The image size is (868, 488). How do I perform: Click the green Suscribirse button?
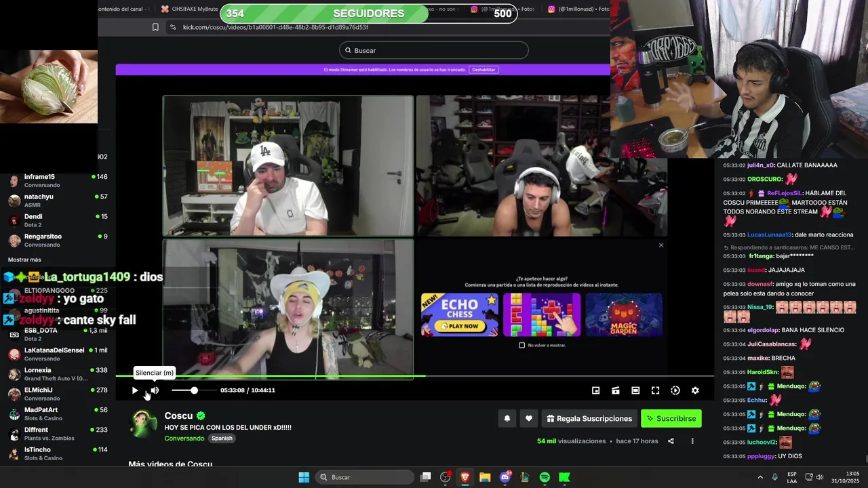[x=671, y=419]
